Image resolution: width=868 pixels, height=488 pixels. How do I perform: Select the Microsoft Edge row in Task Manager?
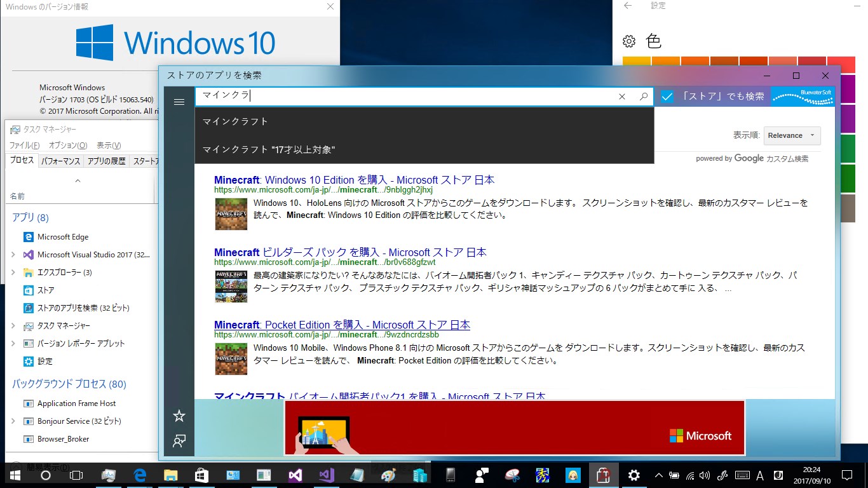(x=80, y=237)
